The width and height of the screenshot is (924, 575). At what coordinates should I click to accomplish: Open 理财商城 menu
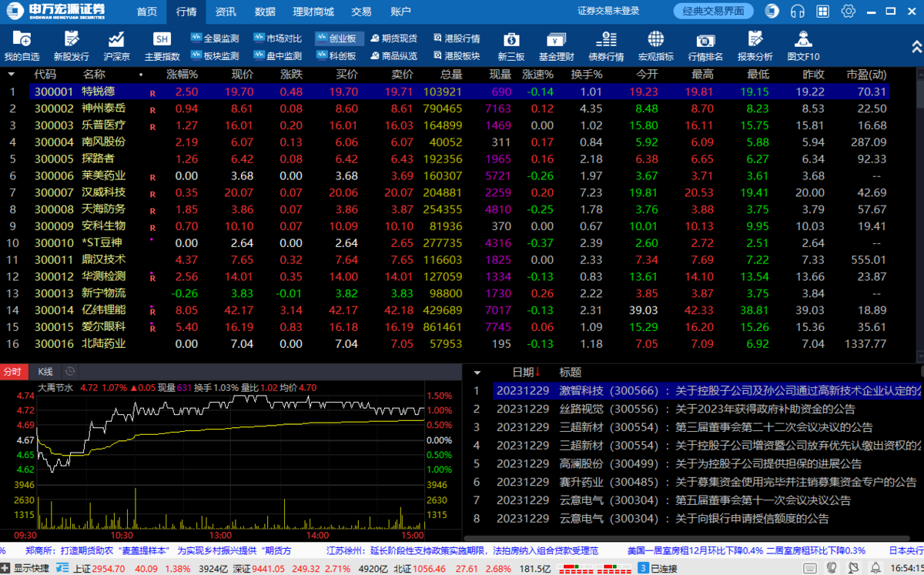[313, 12]
